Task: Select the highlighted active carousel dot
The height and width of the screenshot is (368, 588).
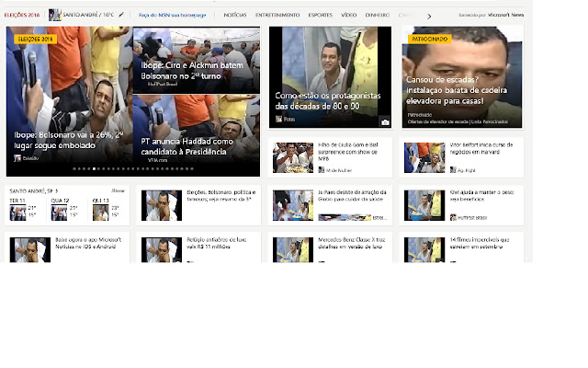Action: tap(94, 169)
